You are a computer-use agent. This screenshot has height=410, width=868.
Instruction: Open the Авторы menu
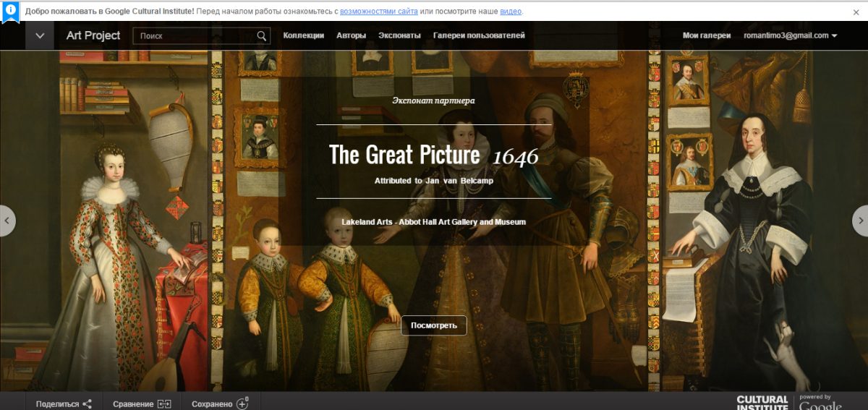coord(352,35)
